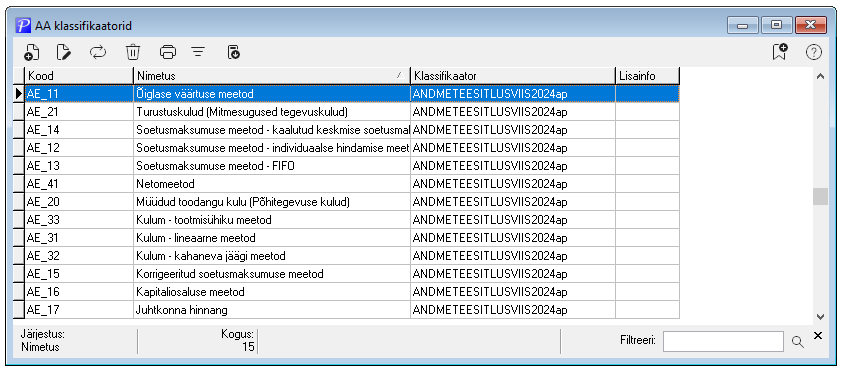Sort by the Nimetus column header
This screenshot has width=842, height=371.
(272, 76)
